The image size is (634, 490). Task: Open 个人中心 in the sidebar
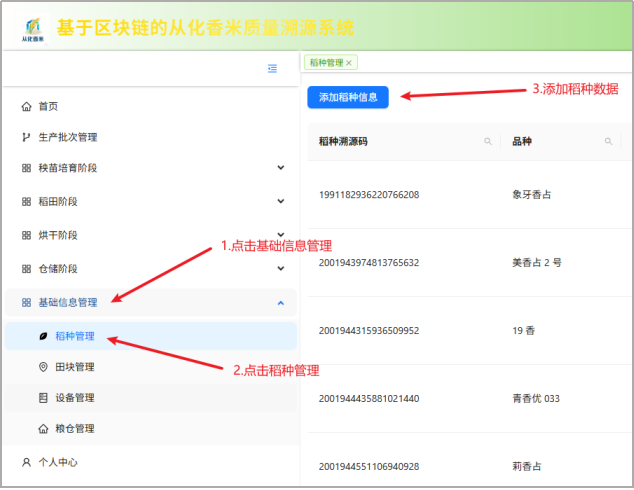tap(58, 462)
